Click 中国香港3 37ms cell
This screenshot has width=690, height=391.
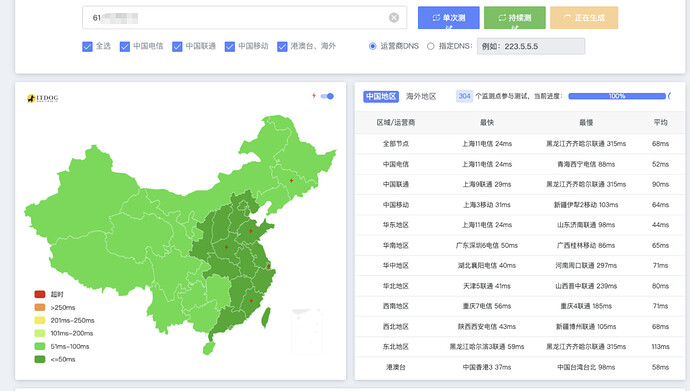coord(487,367)
